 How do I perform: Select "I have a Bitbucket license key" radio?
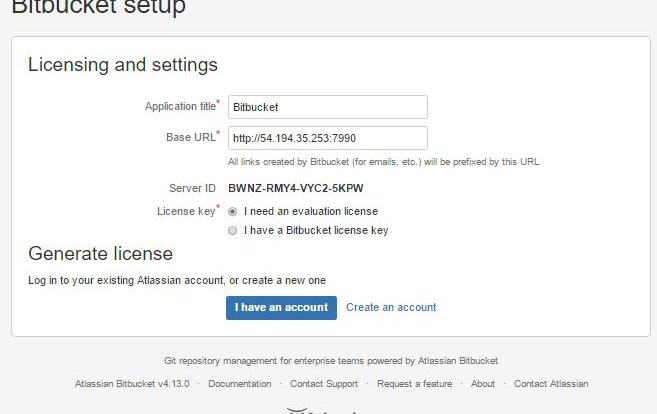[x=232, y=230]
